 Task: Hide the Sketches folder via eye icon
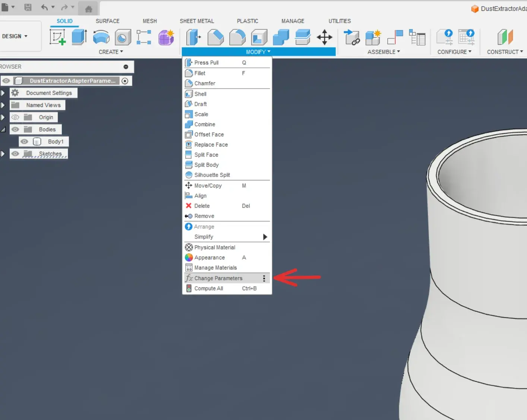pyautogui.click(x=15, y=154)
